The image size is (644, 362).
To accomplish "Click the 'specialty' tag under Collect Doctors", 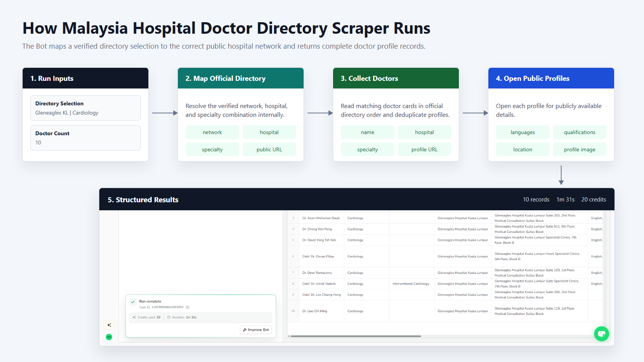I will pos(368,149).
